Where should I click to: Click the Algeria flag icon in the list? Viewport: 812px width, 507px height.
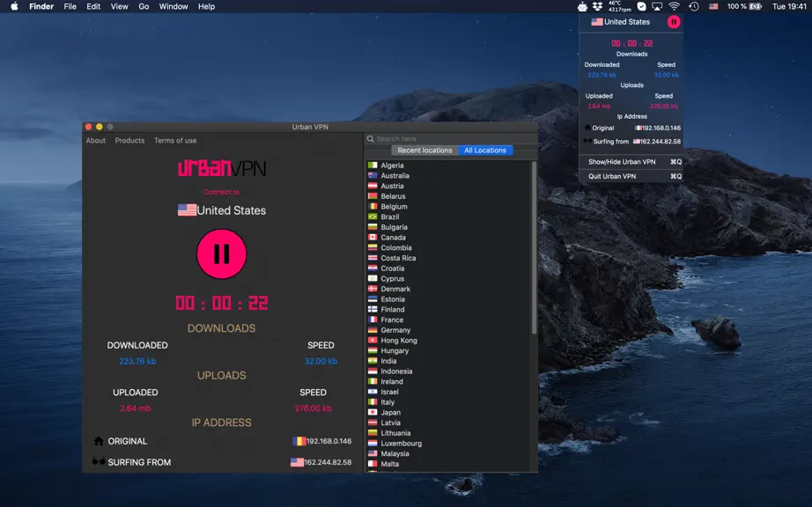point(373,165)
